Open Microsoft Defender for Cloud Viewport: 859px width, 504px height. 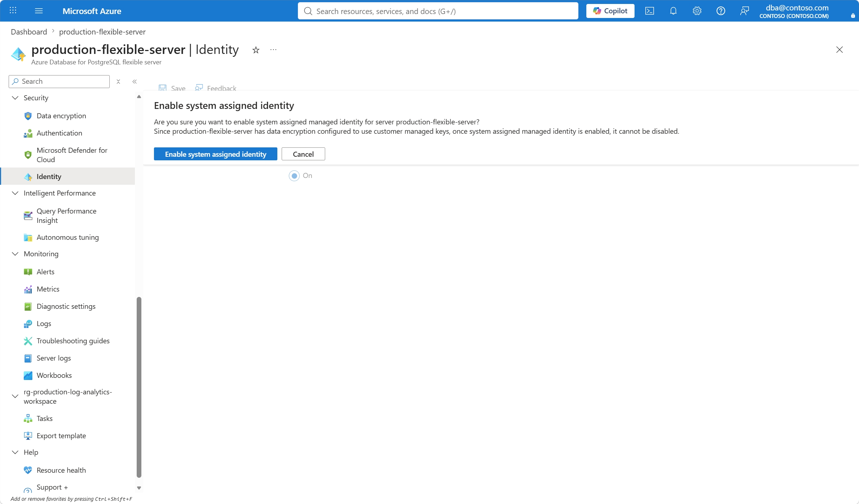(68, 155)
